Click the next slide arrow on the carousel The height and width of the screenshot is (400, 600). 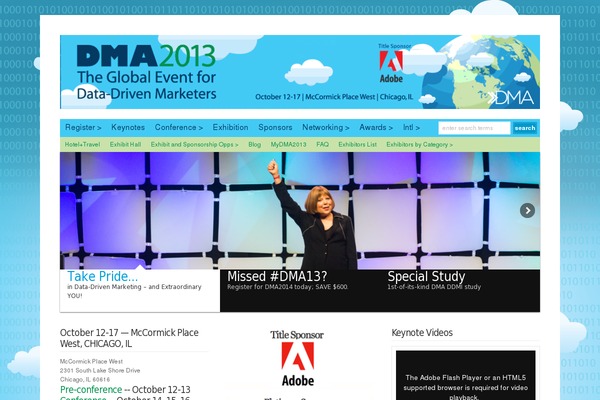point(527,210)
